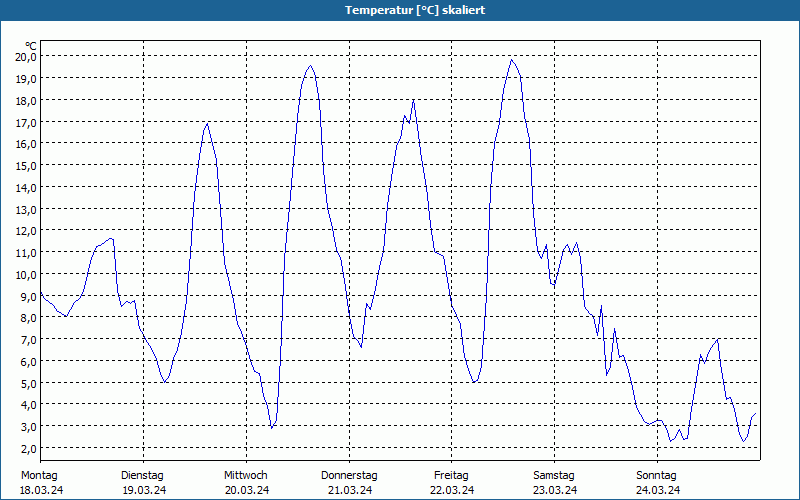800x500 pixels.
Task: Click the Sonntag day label
Action: [657, 476]
